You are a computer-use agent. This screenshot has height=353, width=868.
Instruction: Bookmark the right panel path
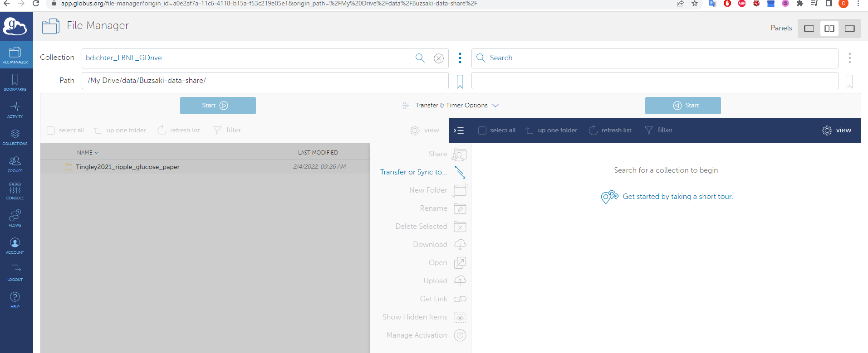click(x=850, y=82)
